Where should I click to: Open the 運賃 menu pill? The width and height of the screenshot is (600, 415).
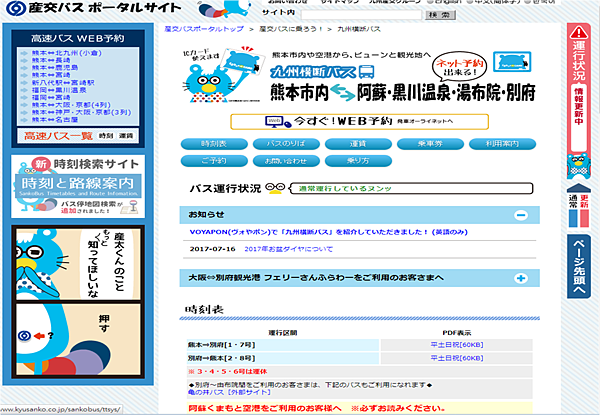[358, 144]
